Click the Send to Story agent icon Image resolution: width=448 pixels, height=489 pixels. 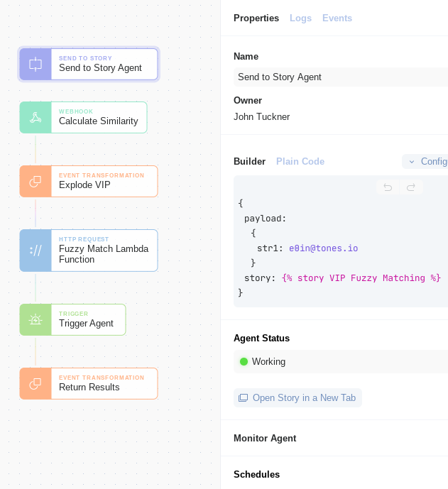[35, 65]
